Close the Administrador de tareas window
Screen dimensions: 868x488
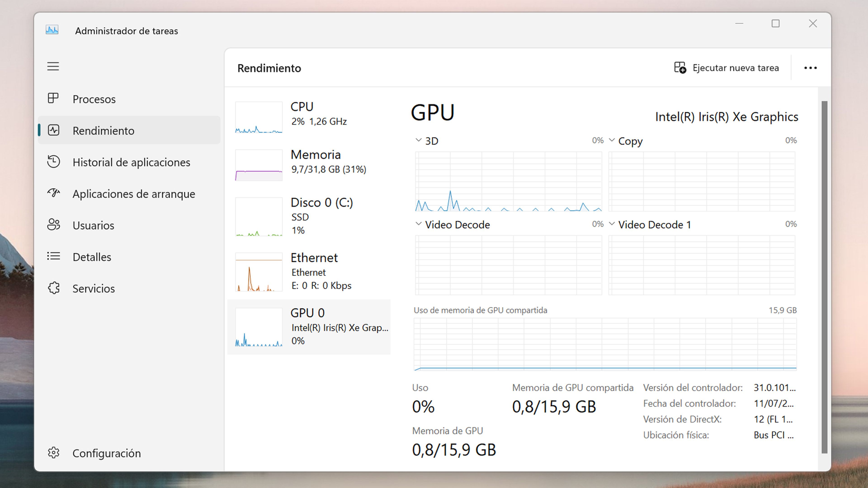(813, 23)
